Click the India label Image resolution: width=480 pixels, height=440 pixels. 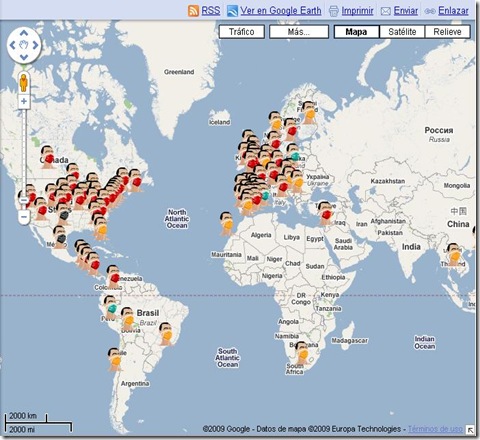(411, 247)
